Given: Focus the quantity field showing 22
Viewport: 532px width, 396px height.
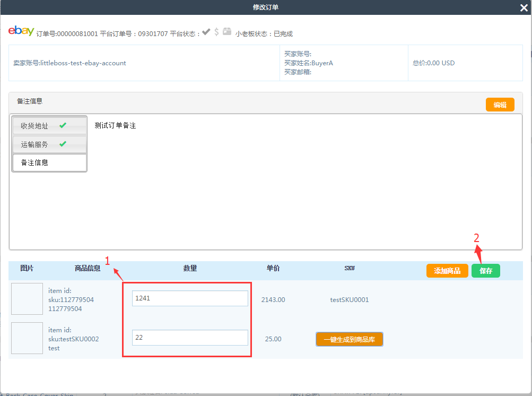Looking at the screenshot, I should click(190, 338).
